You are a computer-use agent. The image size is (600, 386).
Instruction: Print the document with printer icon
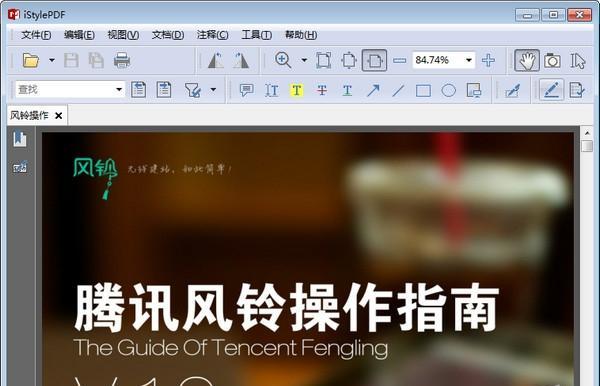(122, 60)
